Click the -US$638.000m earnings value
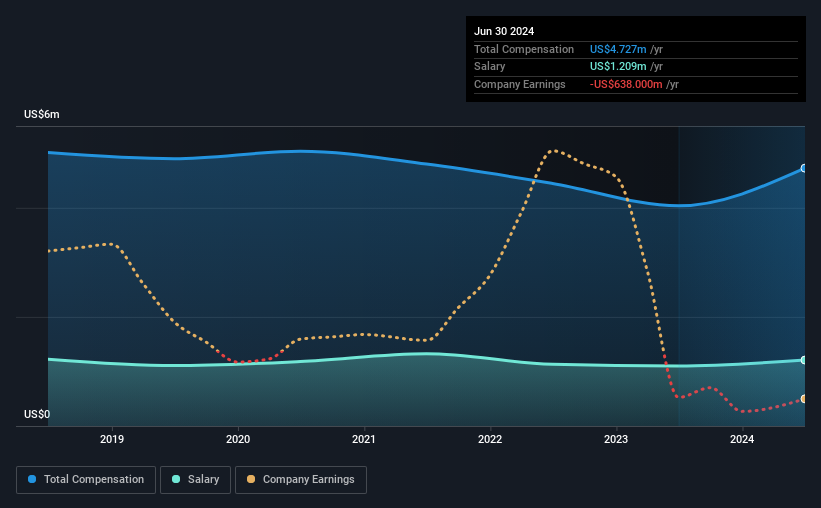 point(626,84)
